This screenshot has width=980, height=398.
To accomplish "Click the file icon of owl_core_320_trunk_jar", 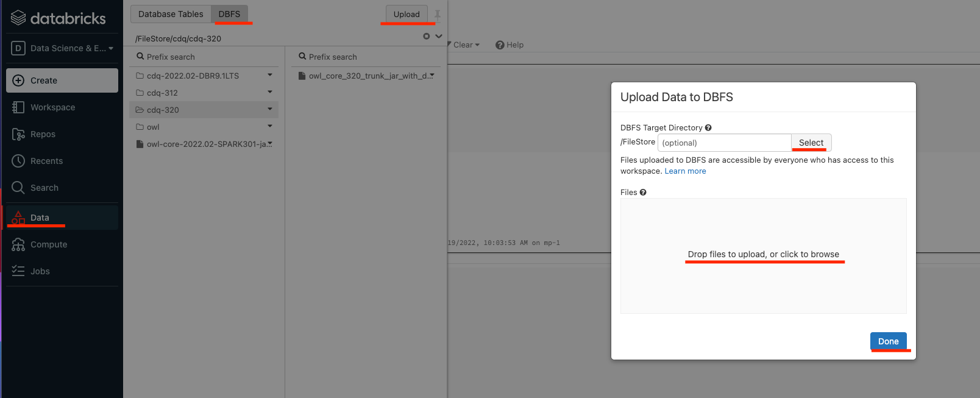I will pos(302,76).
